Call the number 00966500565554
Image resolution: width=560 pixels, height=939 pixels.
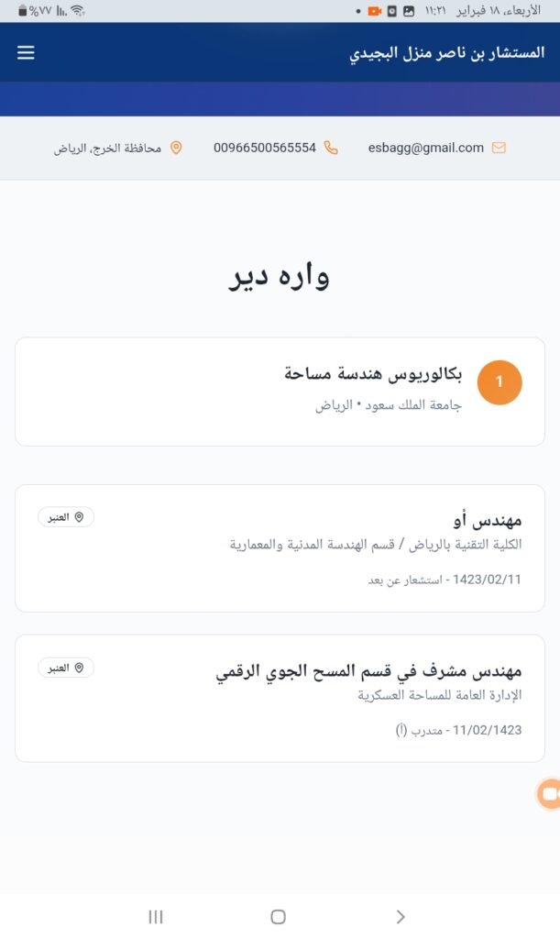click(265, 148)
